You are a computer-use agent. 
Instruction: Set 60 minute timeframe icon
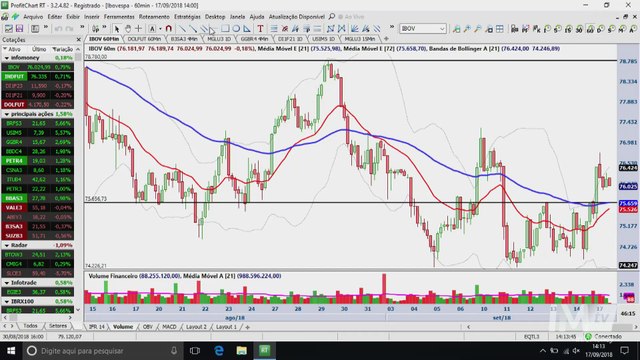point(590,29)
